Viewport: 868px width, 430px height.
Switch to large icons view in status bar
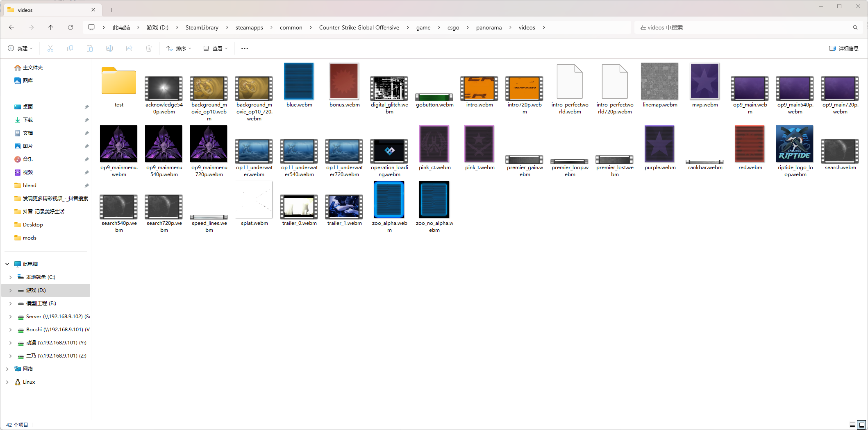tap(861, 425)
